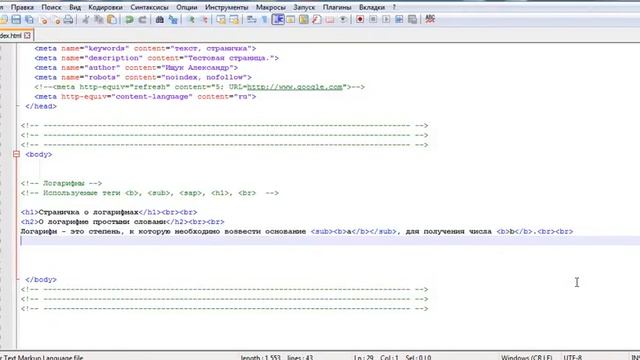Click the Cut scissors icon
The image size is (640, 360).
click(86, 19)
